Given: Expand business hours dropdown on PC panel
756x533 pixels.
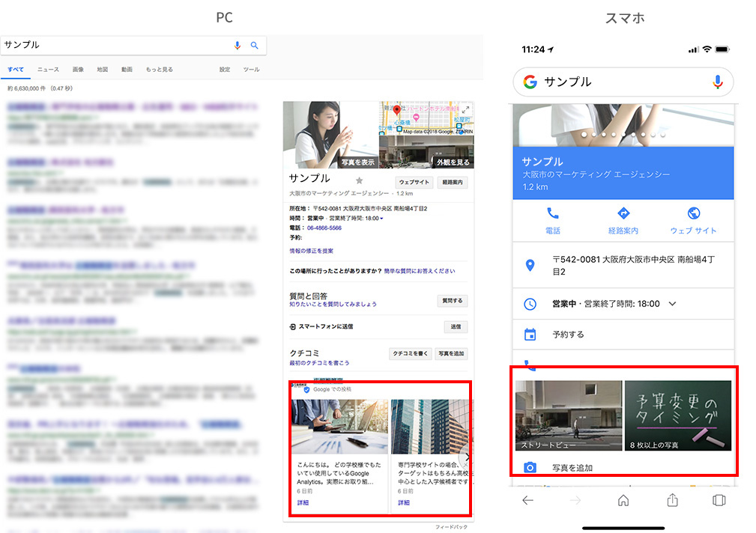Looking at the screenshot, I should tap(381, 218).
